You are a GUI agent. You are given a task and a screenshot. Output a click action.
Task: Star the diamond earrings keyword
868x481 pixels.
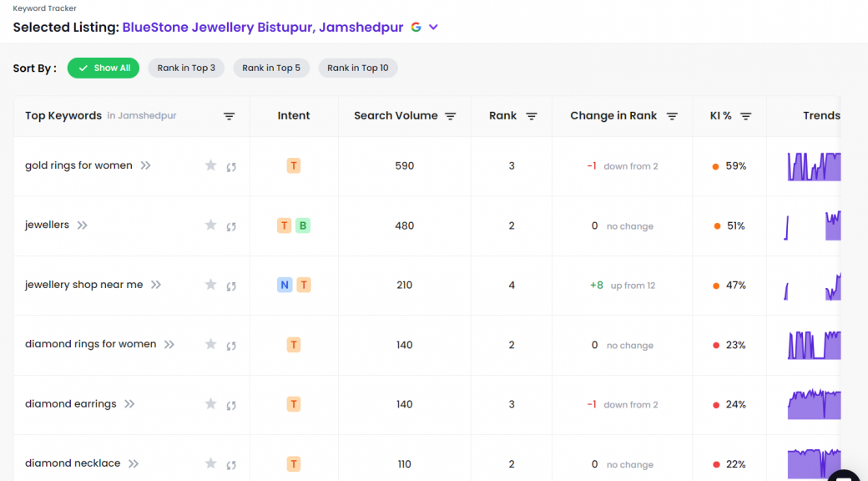coord(210,403)
